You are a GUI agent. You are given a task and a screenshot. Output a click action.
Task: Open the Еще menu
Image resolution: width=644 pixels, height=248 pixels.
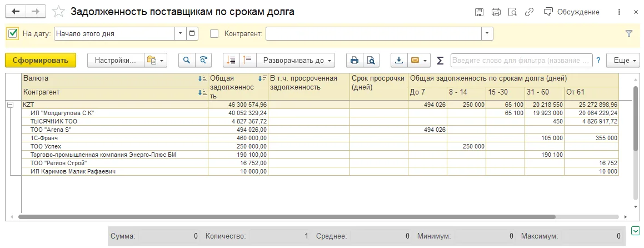[x=623, y=61]
